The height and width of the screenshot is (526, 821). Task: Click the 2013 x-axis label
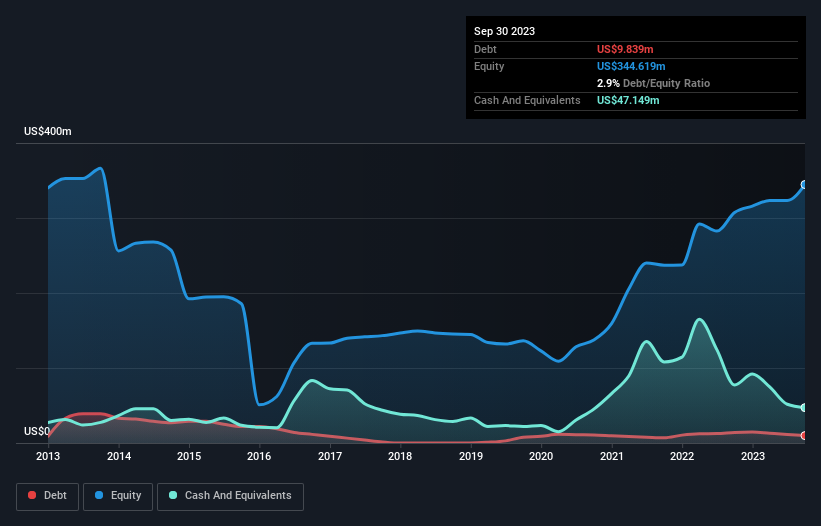48,456
